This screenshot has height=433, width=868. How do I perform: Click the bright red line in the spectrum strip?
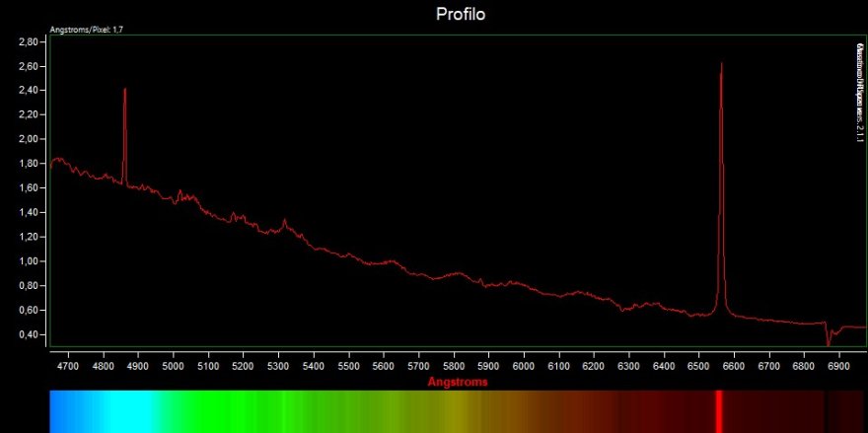[719, 411]
